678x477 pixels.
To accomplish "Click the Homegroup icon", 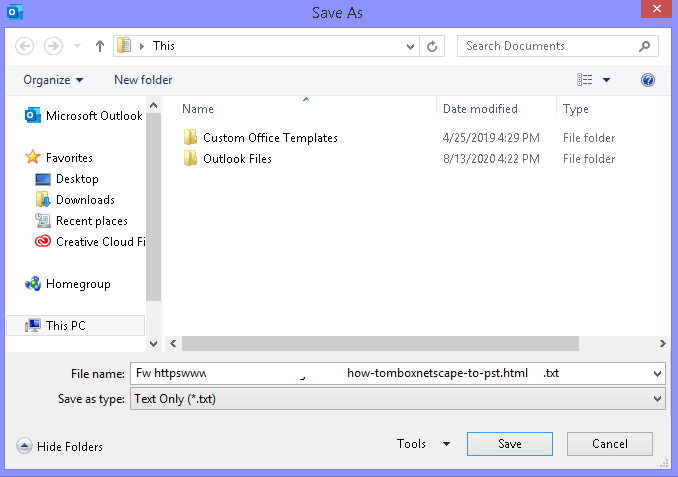I will [x=33, y=284].
